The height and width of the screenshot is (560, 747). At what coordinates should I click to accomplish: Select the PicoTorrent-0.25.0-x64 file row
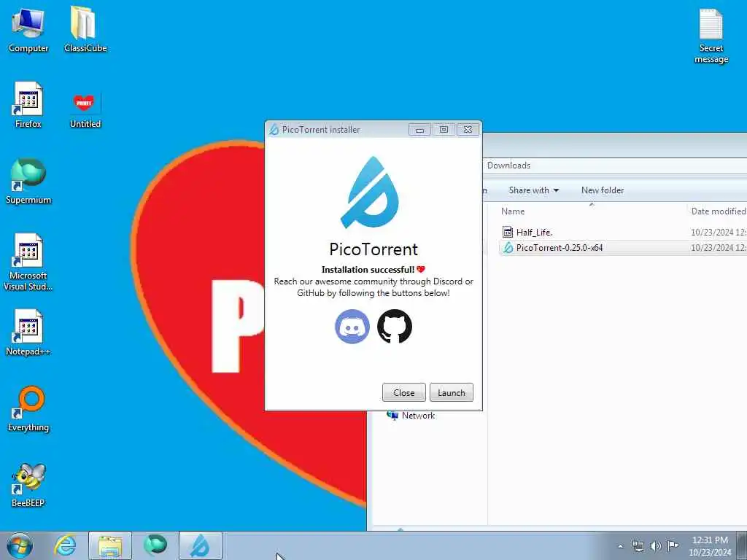pyautogui.click(x=623, y=248)
